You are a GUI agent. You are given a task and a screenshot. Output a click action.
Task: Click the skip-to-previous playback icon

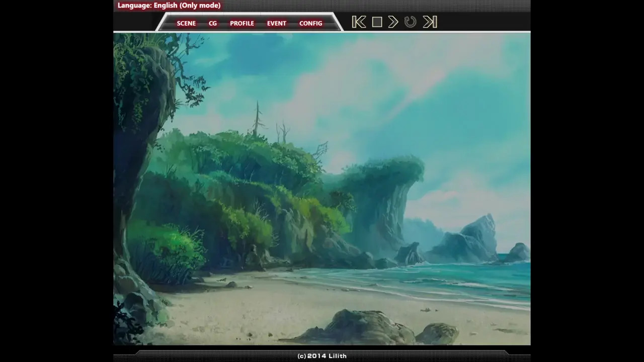359,22
